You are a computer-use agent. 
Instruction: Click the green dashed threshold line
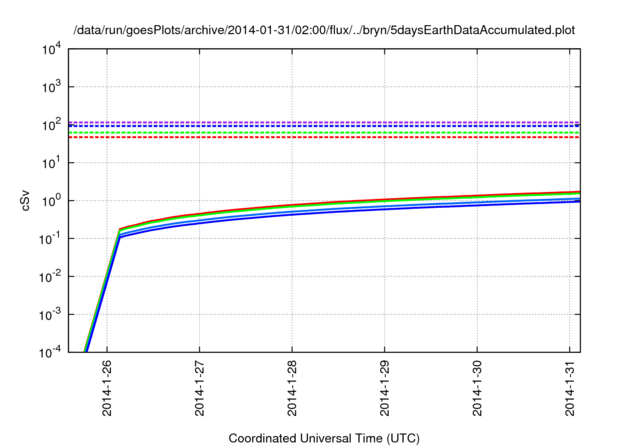pos(324,133)
